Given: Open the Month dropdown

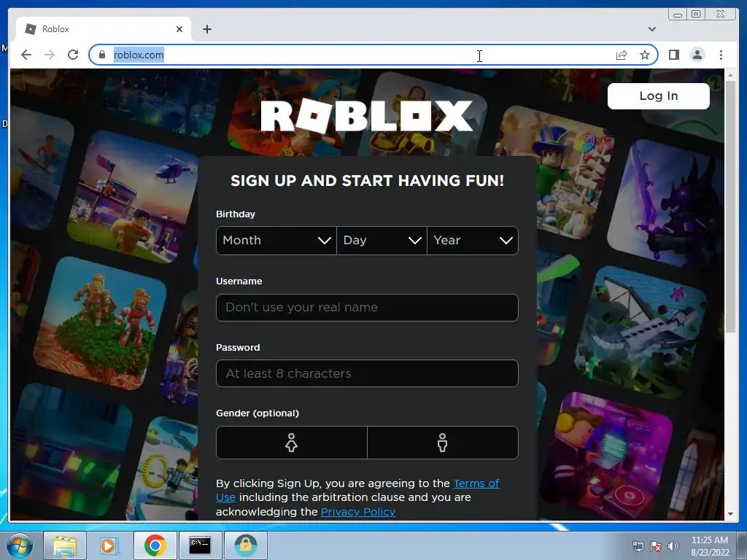Looking at the screenshot, I should 276,241.
